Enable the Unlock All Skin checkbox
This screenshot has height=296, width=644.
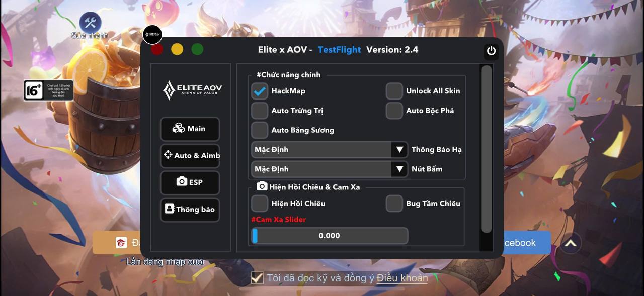394,91
